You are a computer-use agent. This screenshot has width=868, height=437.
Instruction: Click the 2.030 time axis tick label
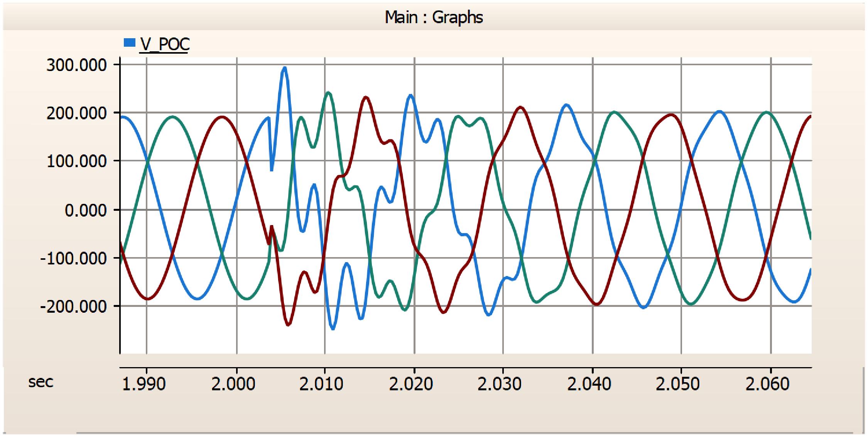click(500, 384)
